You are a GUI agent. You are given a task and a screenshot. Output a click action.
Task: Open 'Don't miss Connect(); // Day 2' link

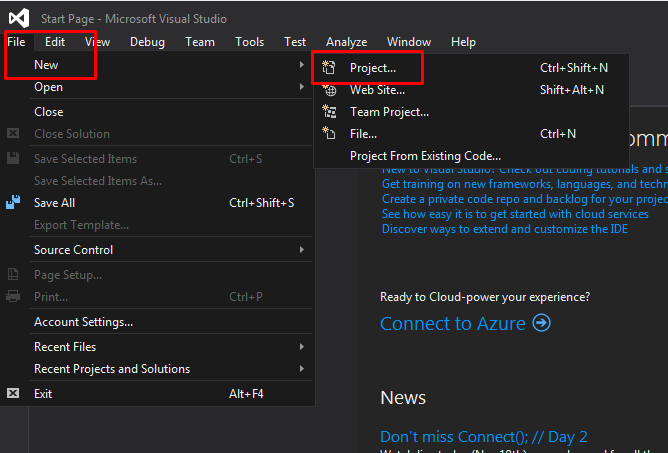484,437
